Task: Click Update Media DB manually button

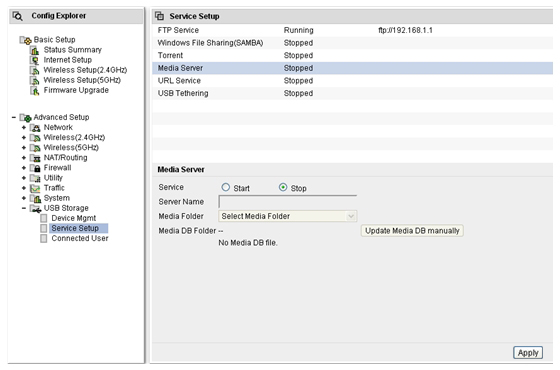Action: [x=412, y=231]
